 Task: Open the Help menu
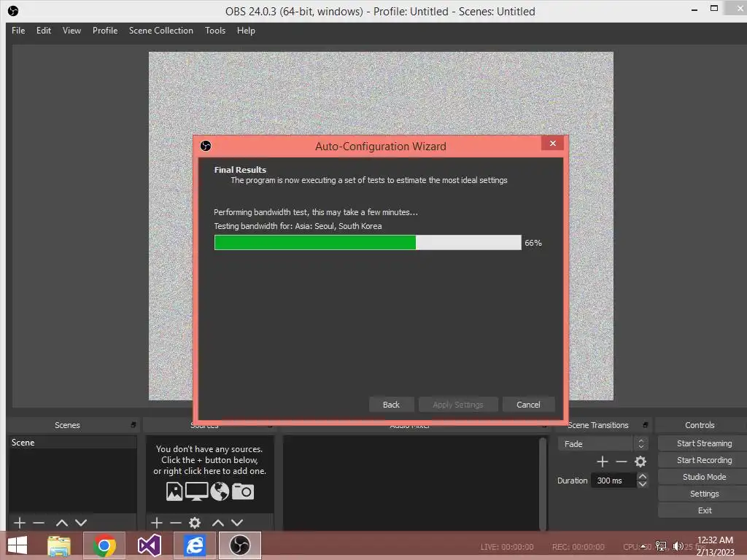(x=246, y=31)
